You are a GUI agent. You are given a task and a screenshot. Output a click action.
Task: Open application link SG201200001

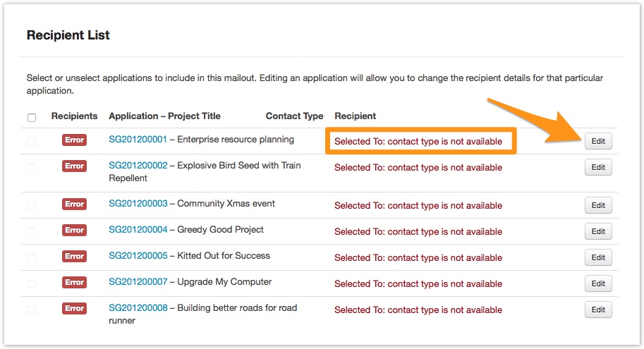coord(138,140)
